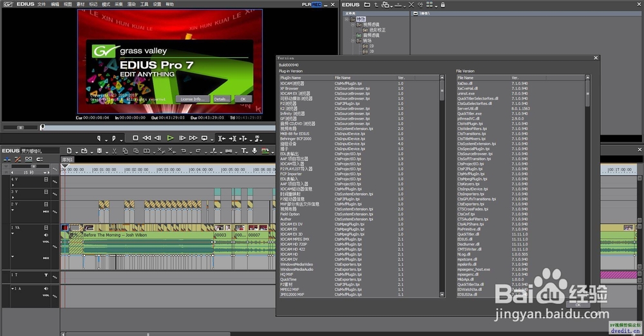Mute audio speaker on track 1 VA
644x336 pixels.
pyautogui.click(x=46, y=235)
